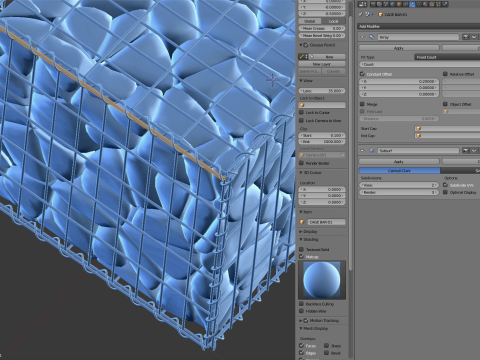The image size is (480, 360).
Task: Click the Grease Pencil data-block pencil icon
Action: tap(302, 57)
